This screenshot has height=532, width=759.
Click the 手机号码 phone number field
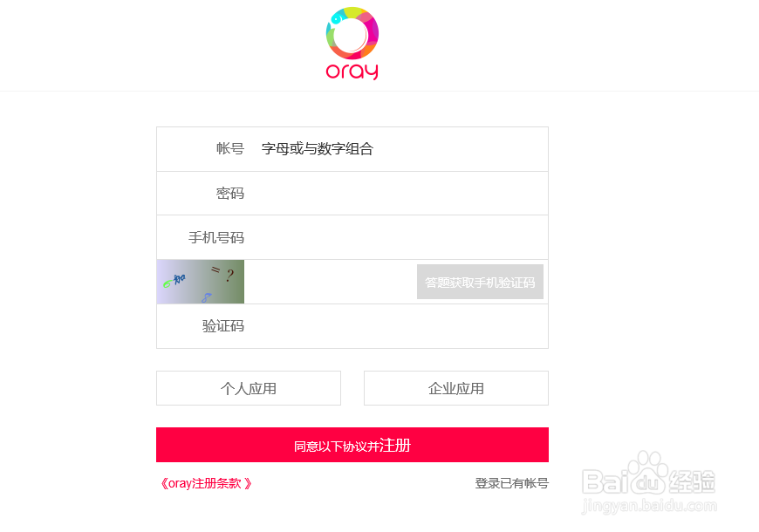(393, 236)
